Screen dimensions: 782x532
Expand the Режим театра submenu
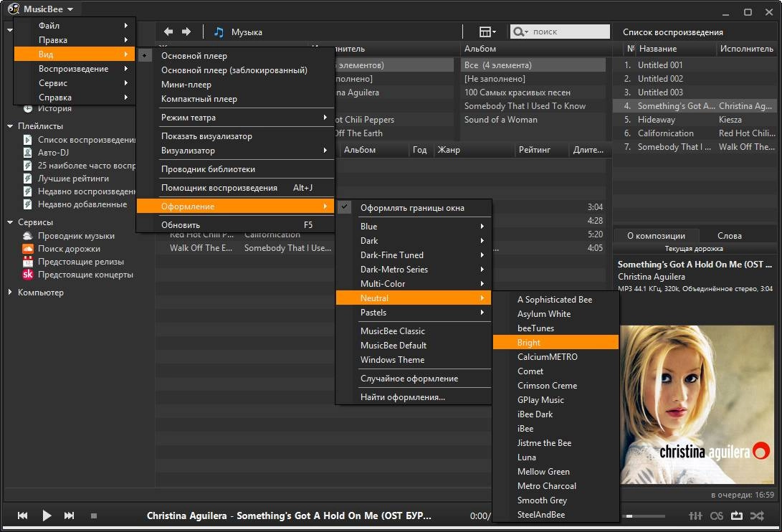click(235, 118)
